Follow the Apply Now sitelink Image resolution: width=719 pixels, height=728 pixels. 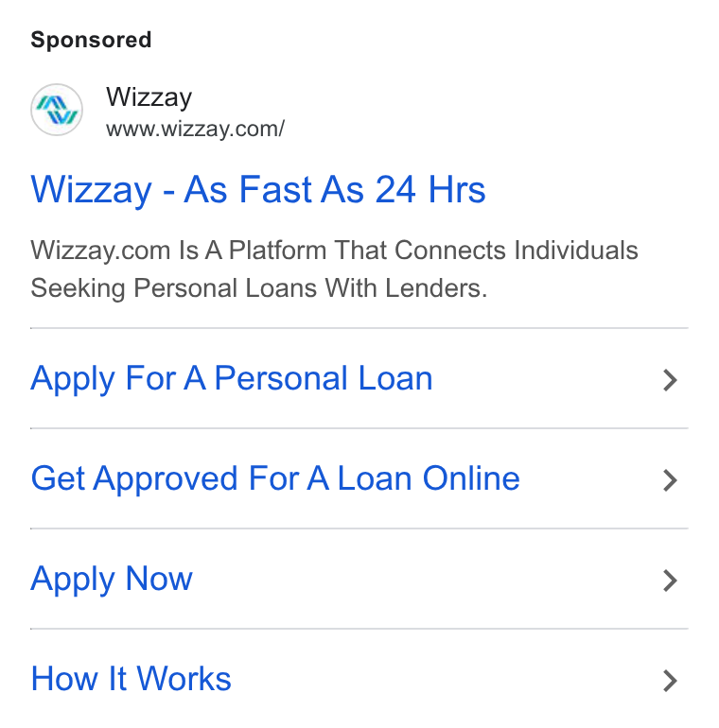tap(112, 580)
